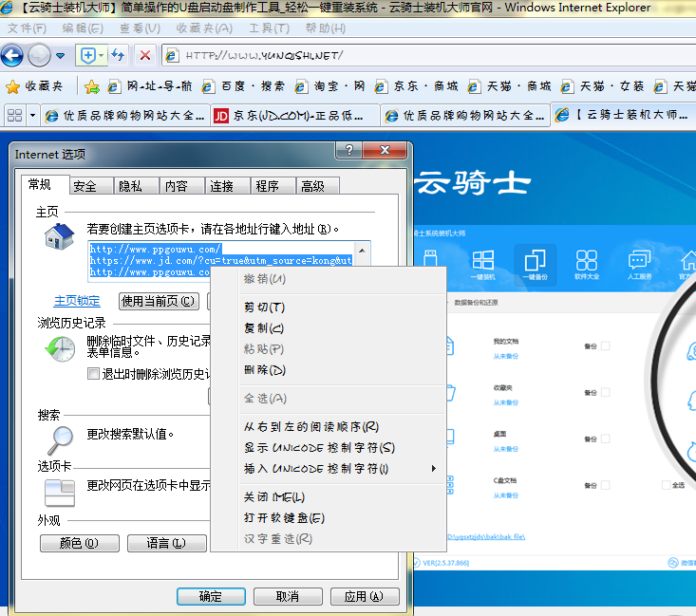Choose 删除(D) from the context menu
The image size is (696, 616).
pyautogui.click(x=329, y=369)
